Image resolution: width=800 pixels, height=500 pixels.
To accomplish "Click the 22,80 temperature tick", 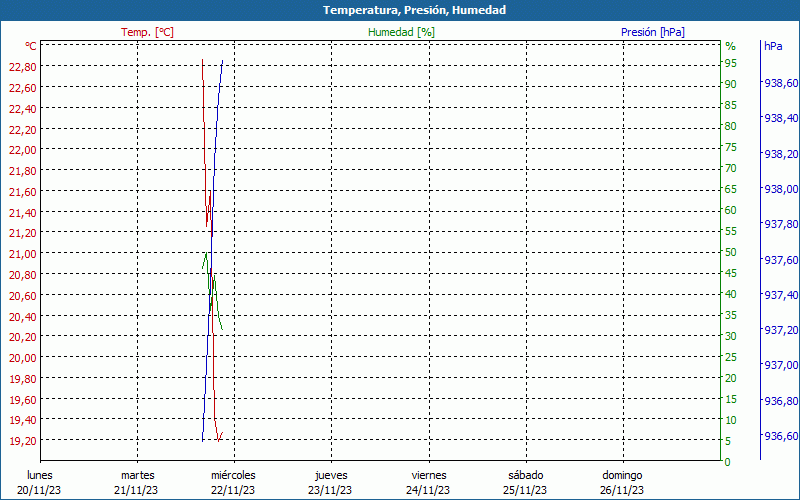I will [x=23, y=67].
